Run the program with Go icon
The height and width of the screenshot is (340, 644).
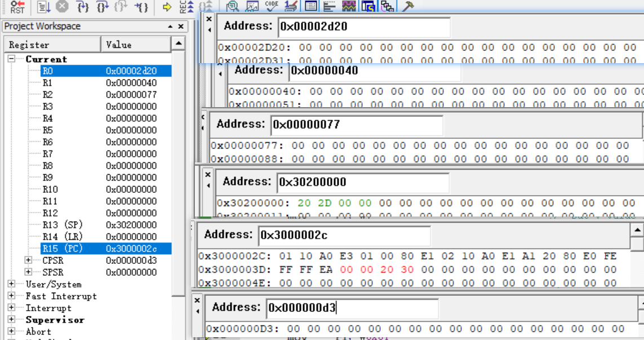click(x=43, y=7)
